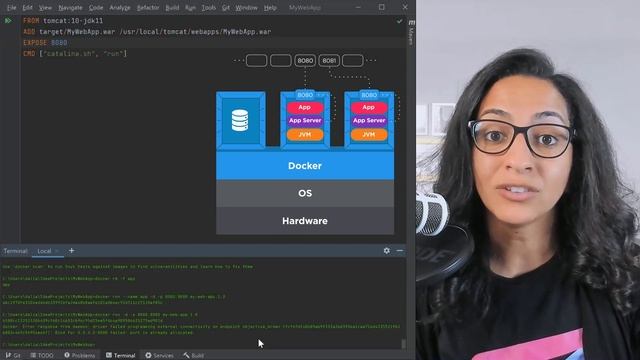
Task: Click the FROM tomcat:10-jdk11 line
Action: (x=63, y=20)
